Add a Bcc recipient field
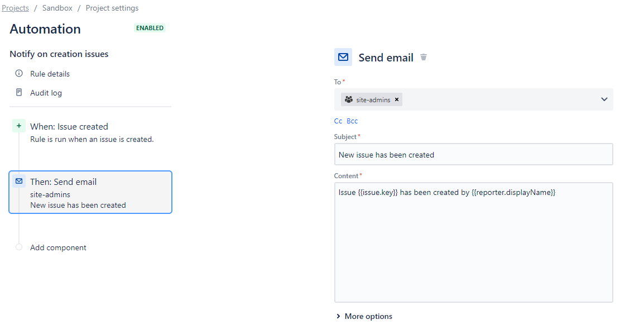 coord(352,121)
